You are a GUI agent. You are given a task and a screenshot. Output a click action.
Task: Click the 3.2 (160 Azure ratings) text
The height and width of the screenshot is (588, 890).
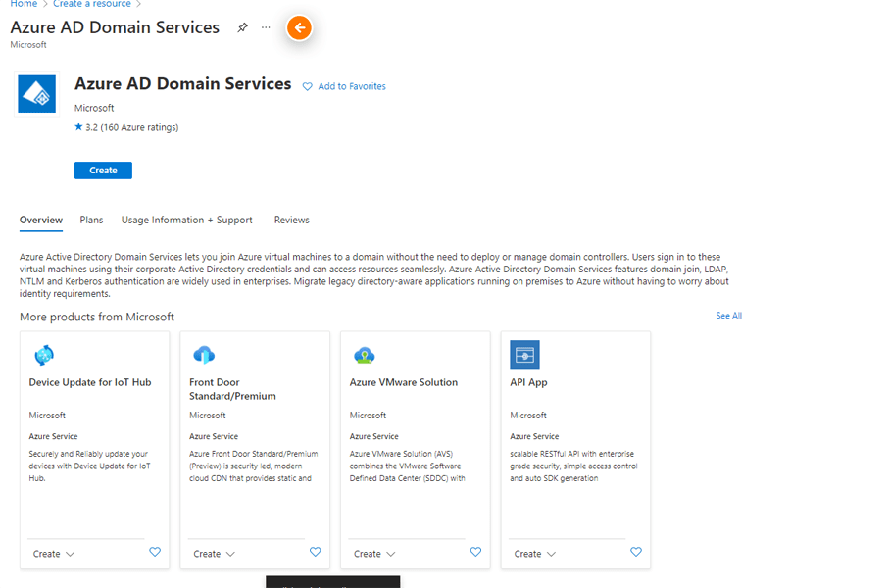131,127
